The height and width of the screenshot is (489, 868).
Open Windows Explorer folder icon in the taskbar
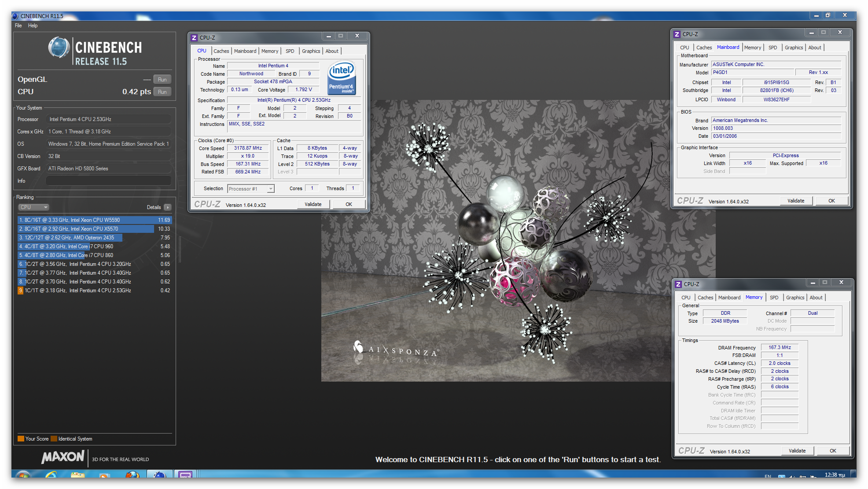[x=78, y=475]
